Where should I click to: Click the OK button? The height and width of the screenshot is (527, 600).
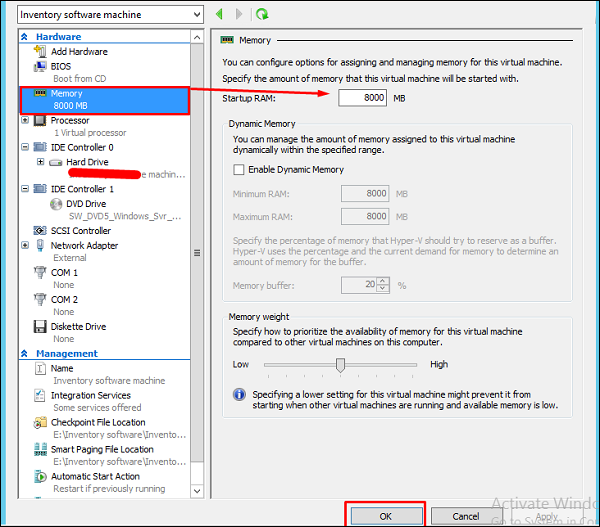click(x=385, y=516)
